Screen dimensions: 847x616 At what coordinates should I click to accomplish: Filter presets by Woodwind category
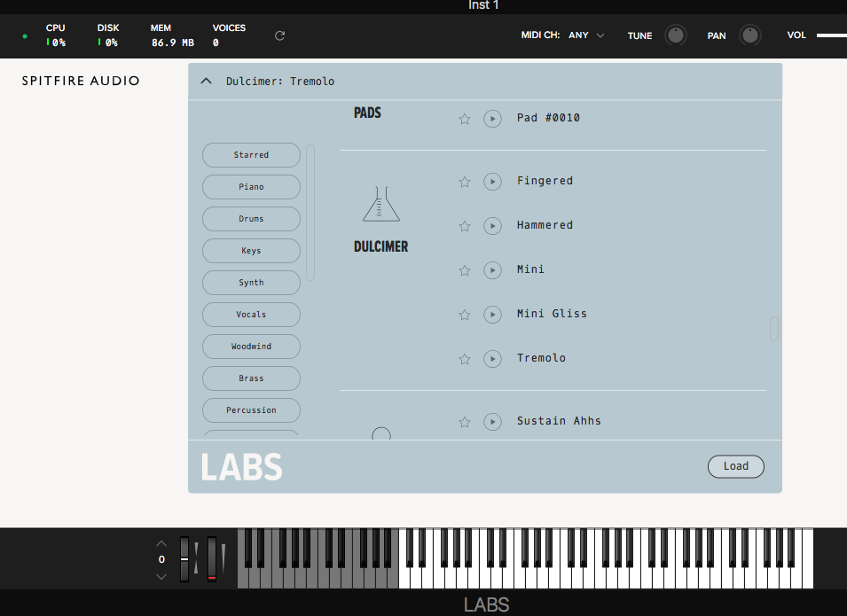[251, 346]
